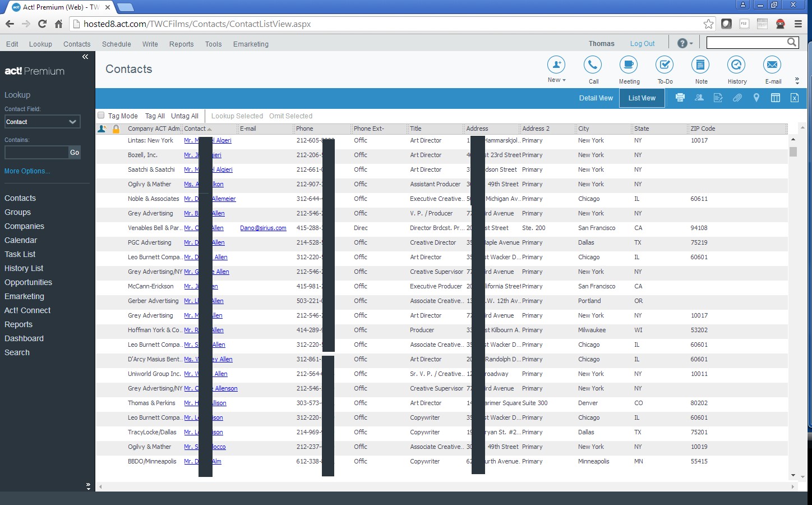Image resolution: width=812 pixels, height=505 pixels.
Task: Record a History item
Action: [x=736, y=65]
